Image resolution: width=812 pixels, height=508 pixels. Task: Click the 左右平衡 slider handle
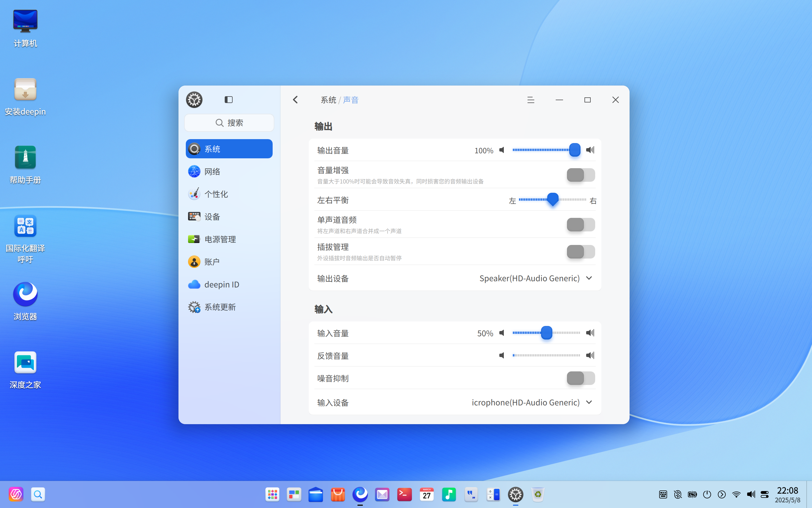pos(553,200)
